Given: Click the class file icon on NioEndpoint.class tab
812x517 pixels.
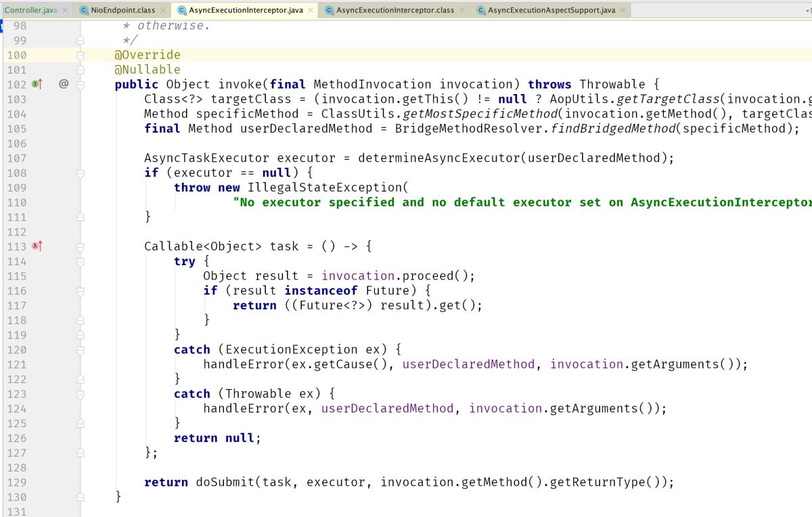Looking at the screenshot, I should tap(84, 10).
